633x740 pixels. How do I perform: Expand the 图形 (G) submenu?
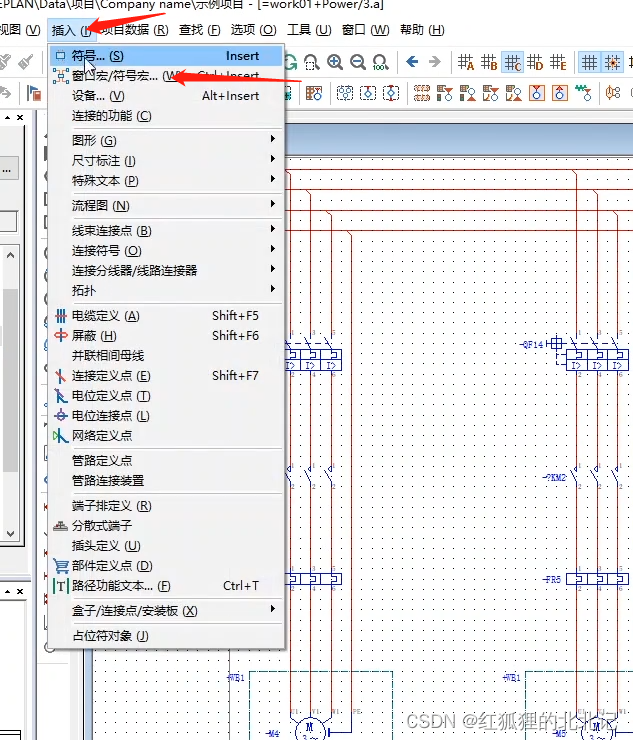[167, 140]
